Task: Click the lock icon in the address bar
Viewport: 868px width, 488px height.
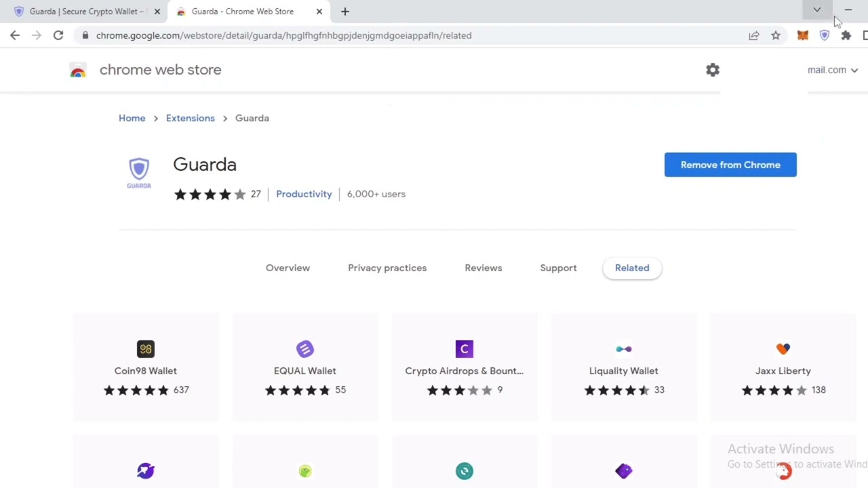Action: point(85,35)
